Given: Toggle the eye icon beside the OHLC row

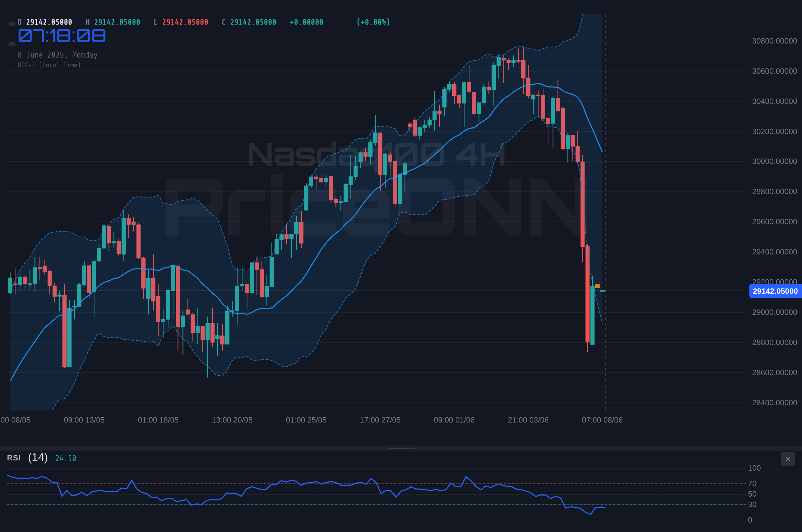Looking at the screenshot, I should 12,24.
